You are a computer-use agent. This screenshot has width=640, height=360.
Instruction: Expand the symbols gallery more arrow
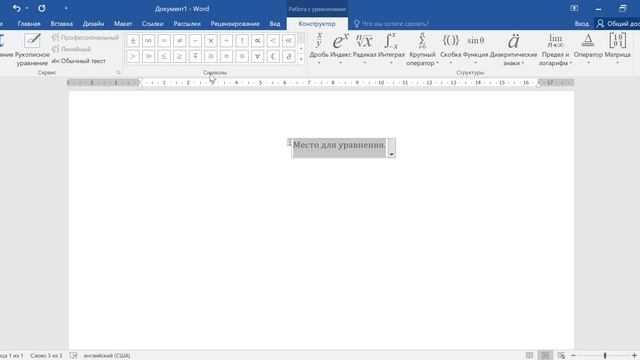301,60
